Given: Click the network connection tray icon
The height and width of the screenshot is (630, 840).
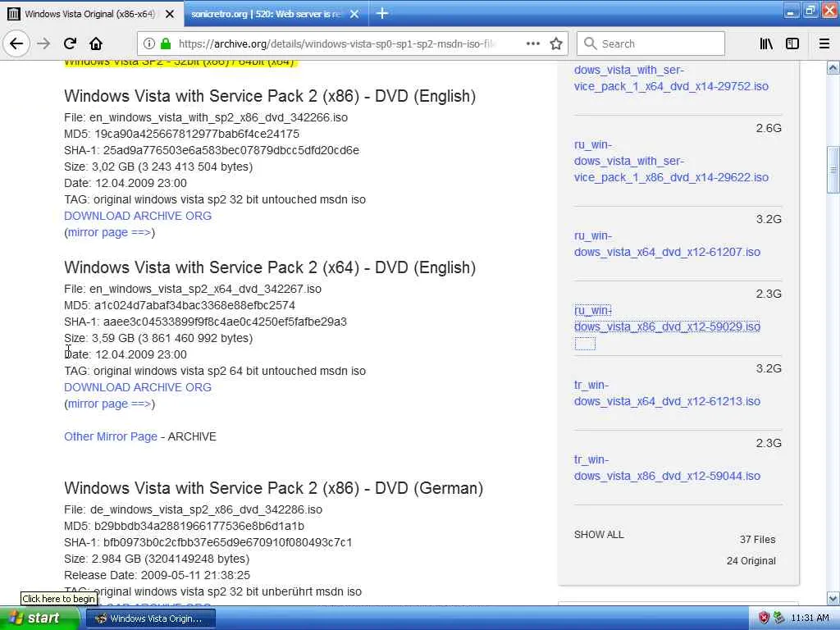Looking at the screenshot, I should [779, 619].
